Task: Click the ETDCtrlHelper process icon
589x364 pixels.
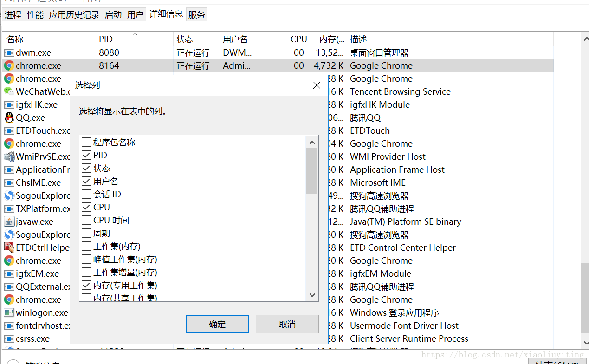Action: (9, 247)
